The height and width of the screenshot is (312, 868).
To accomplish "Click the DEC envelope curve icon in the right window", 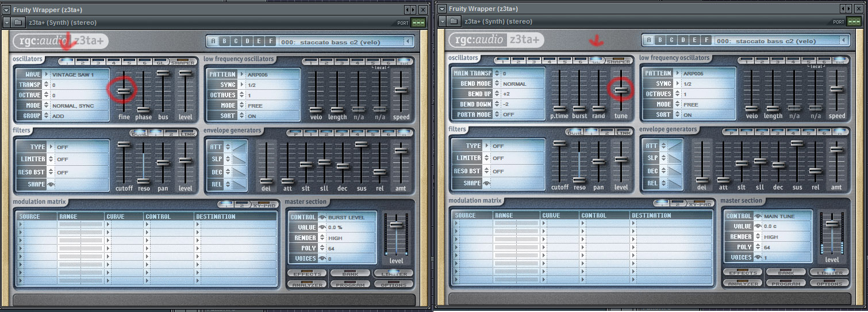I will 674,171.
